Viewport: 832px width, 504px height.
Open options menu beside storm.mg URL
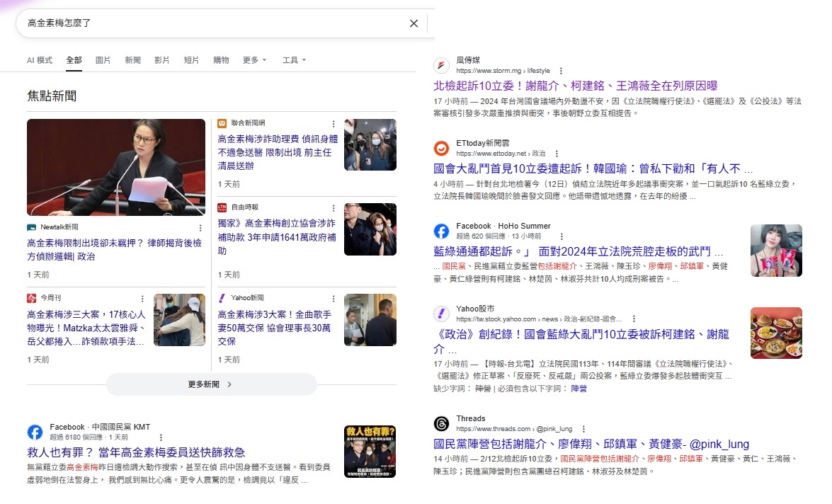(x=561, y=71)
